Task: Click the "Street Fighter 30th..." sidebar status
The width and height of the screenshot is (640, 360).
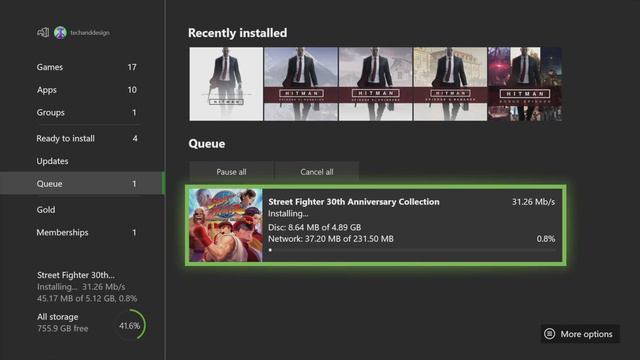Action: [x=76, y=275]
